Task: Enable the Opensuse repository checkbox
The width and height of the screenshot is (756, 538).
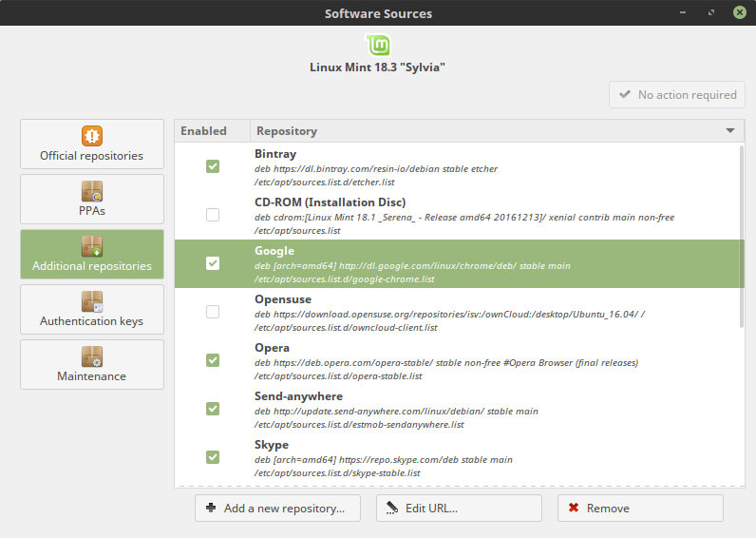Action: click(x=213, y=312)
